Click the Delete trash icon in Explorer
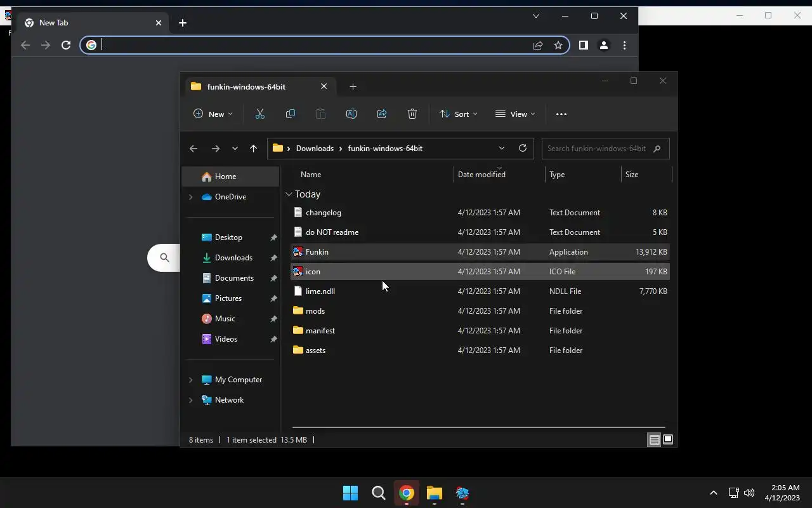Viewport: 812px width, 508px height. click(412, 114)
